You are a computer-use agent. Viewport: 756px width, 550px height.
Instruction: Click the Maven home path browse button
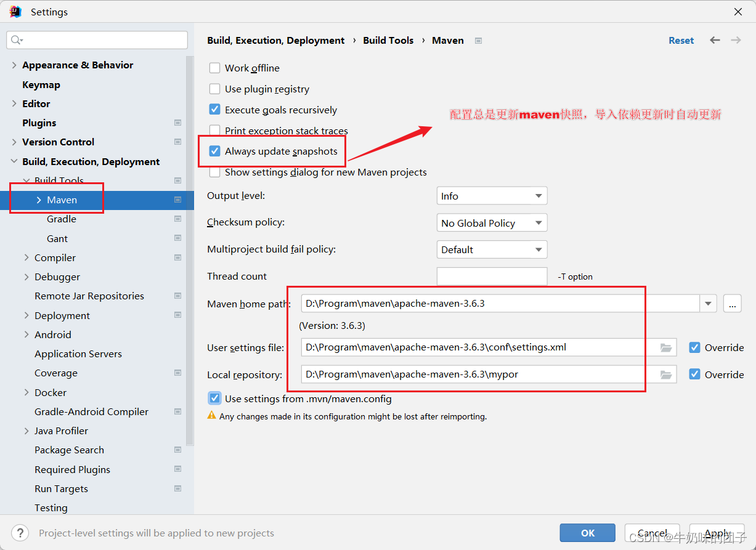pos(733,304)
